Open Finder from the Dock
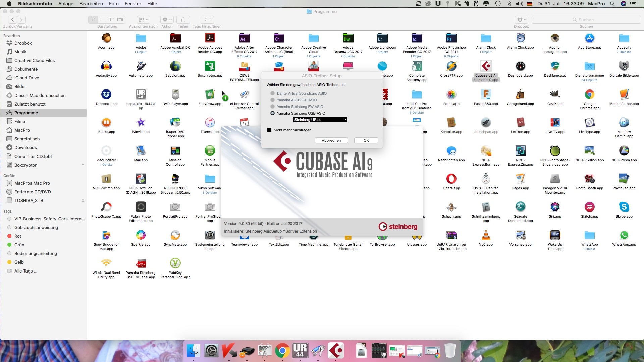This screenshot has height=362, width=644. (x=194, y=351)
